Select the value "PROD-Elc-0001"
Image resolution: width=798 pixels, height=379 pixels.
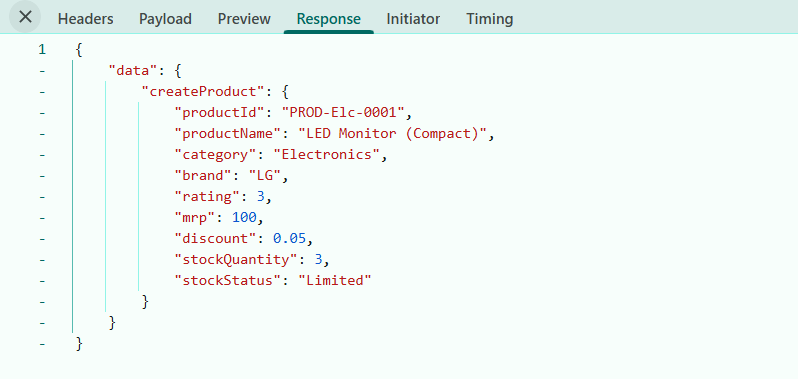tap(343, 112)
